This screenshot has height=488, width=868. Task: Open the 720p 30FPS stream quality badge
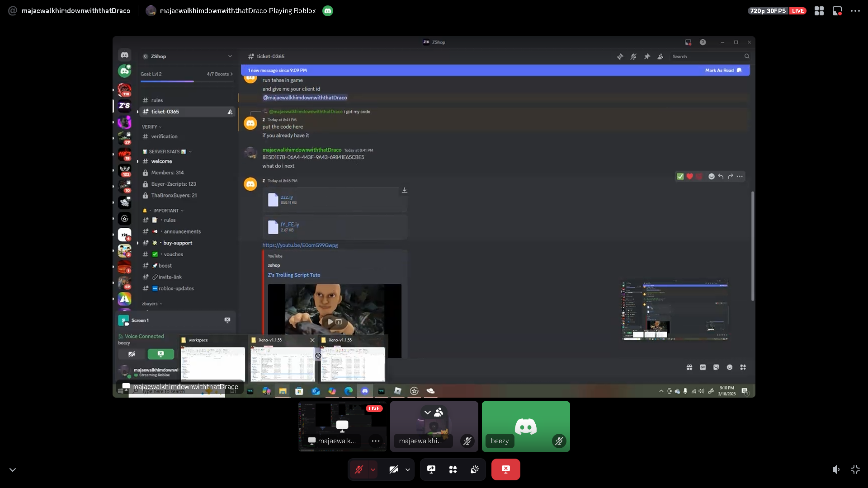point(768,11)
